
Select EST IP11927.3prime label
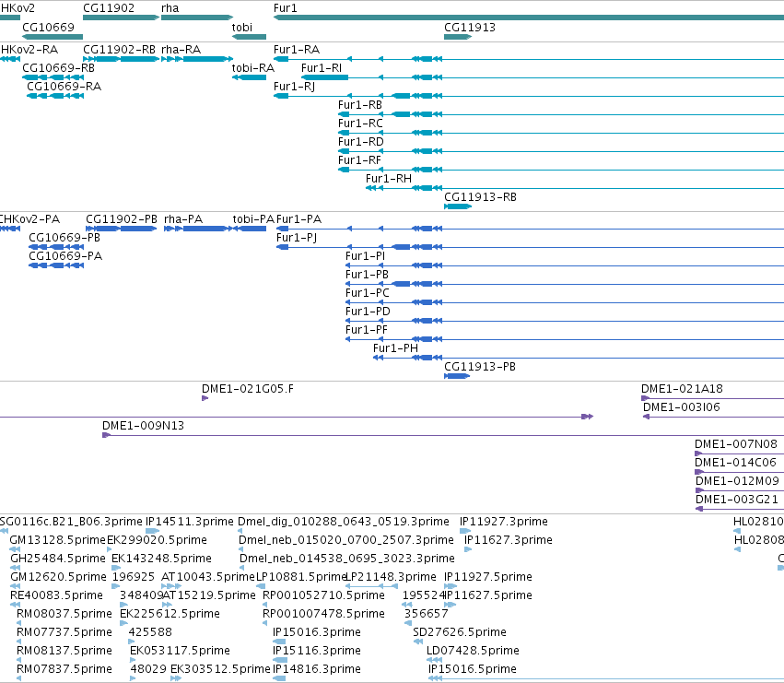pyautogui.click(x=504, y=522)
